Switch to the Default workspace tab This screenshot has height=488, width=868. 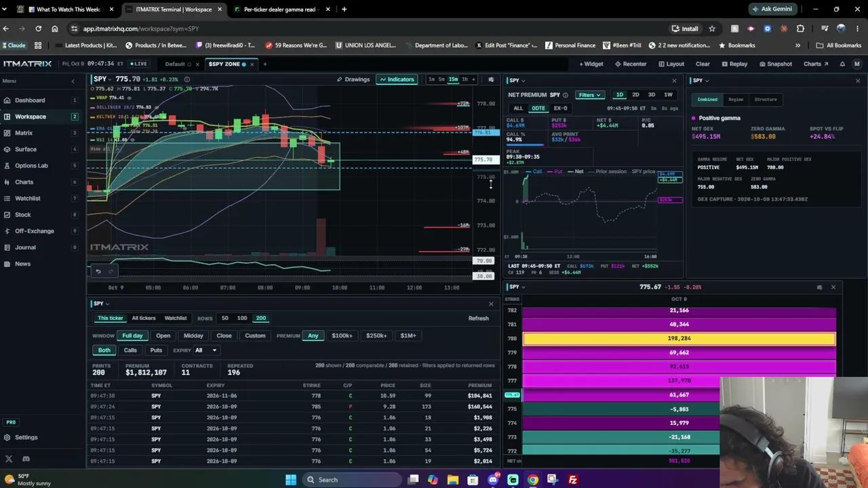pos(175,64)
